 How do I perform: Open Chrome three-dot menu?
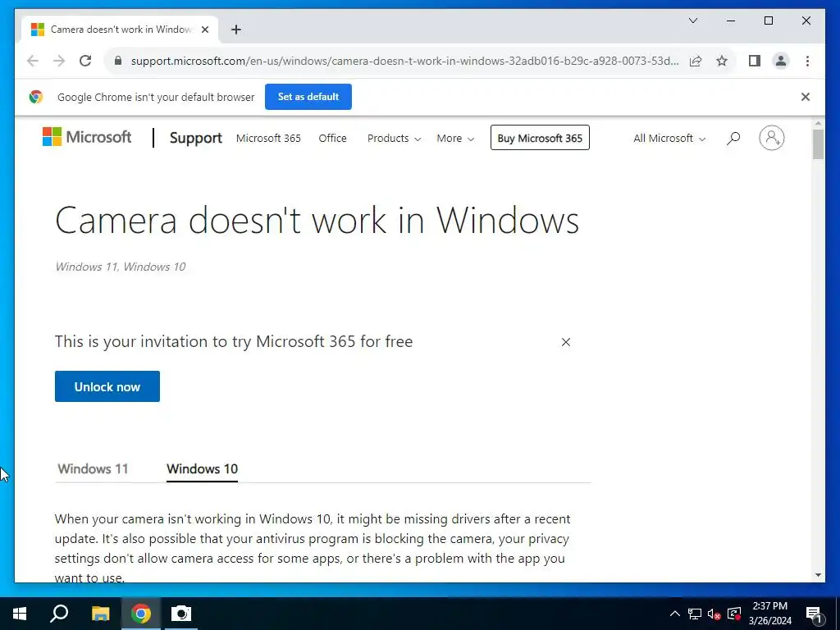[x=807, y=61]
